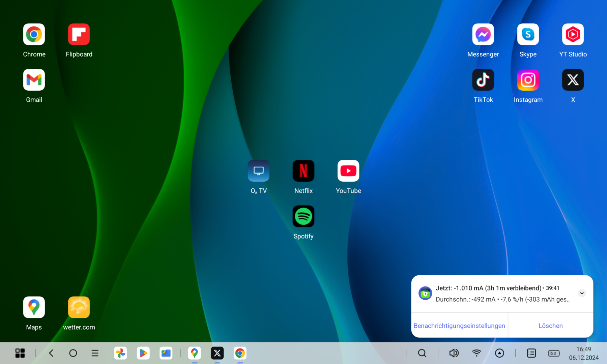Launch Flipboard app
This screenshot has width=607, height=364.
79,34
